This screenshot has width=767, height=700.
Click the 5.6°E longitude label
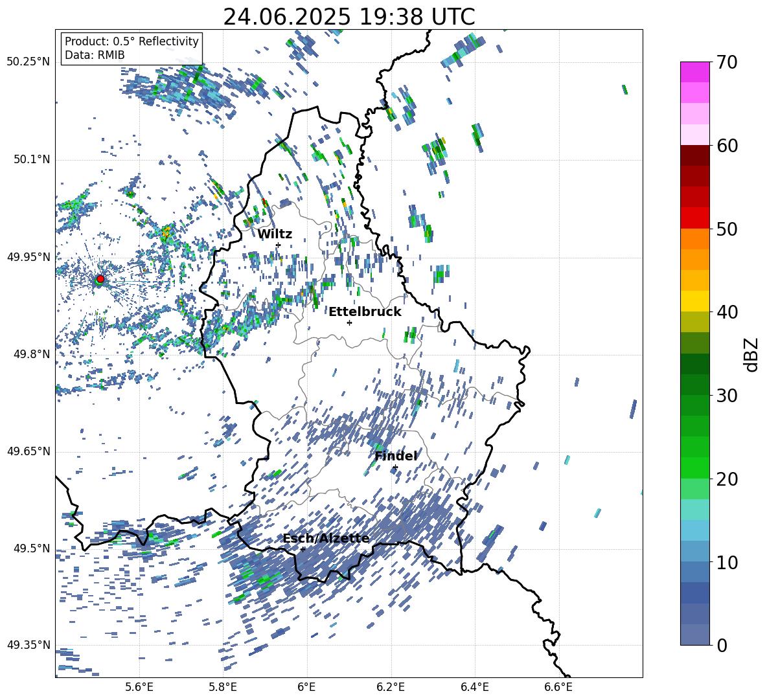tap(139, 687)
